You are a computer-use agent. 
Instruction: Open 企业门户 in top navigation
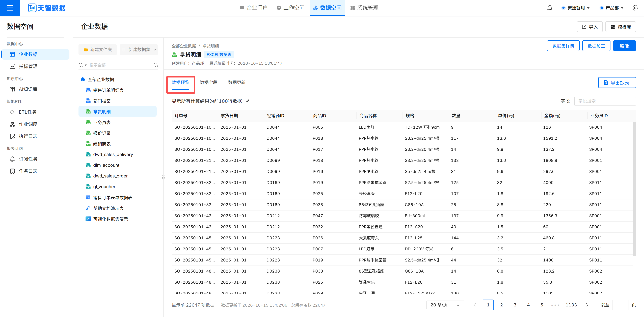[253, 8]
